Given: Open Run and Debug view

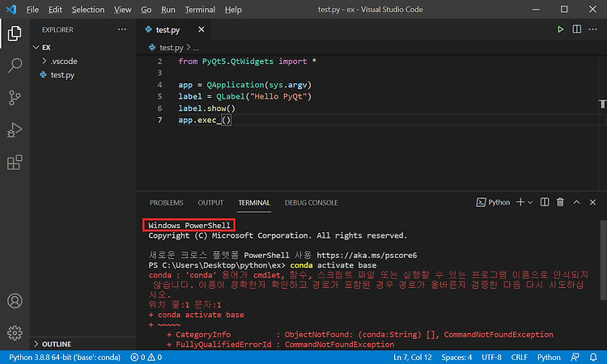Looking at the screenshot, I should tap(15, 130).
